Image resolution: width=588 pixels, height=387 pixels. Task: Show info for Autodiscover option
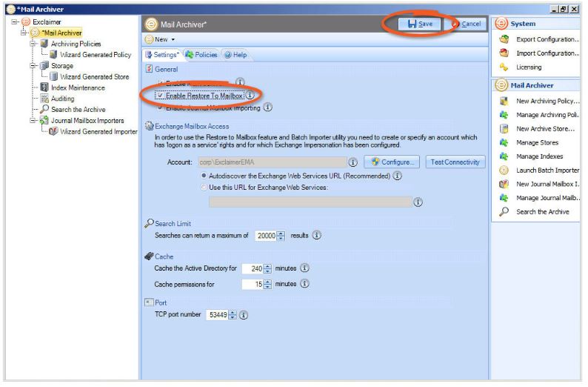(397, 175)
